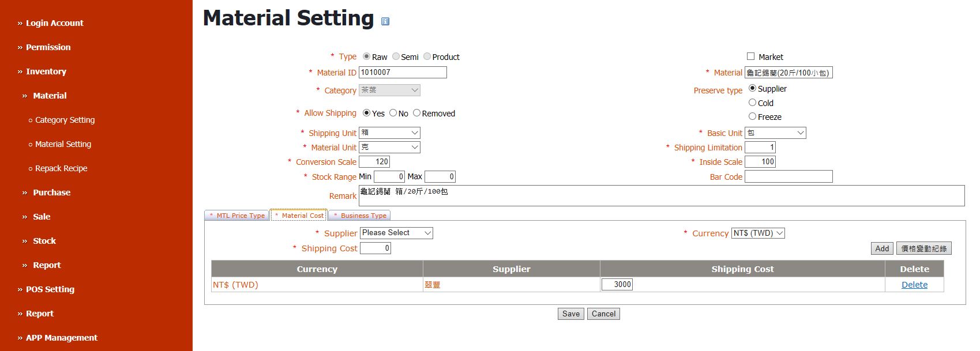
Task: Open the Currency NT$ (TWD) dropdown
Action: [x=758, y=233]
